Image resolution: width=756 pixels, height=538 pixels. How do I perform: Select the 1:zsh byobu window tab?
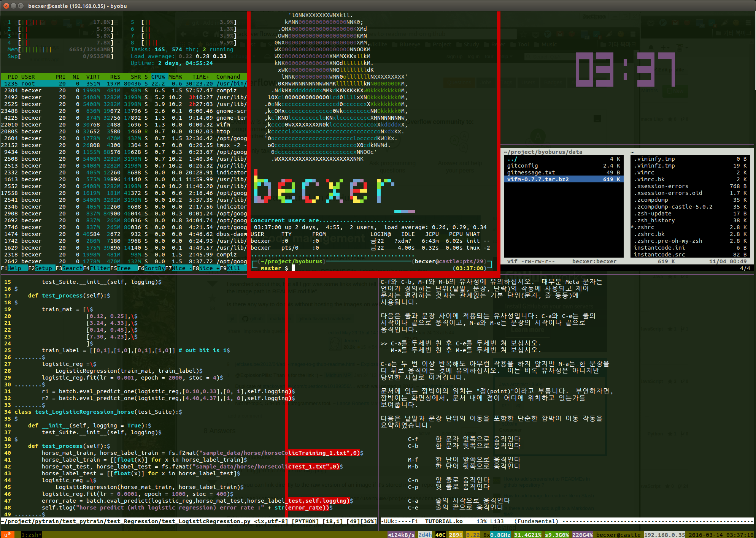click(31, 535)
